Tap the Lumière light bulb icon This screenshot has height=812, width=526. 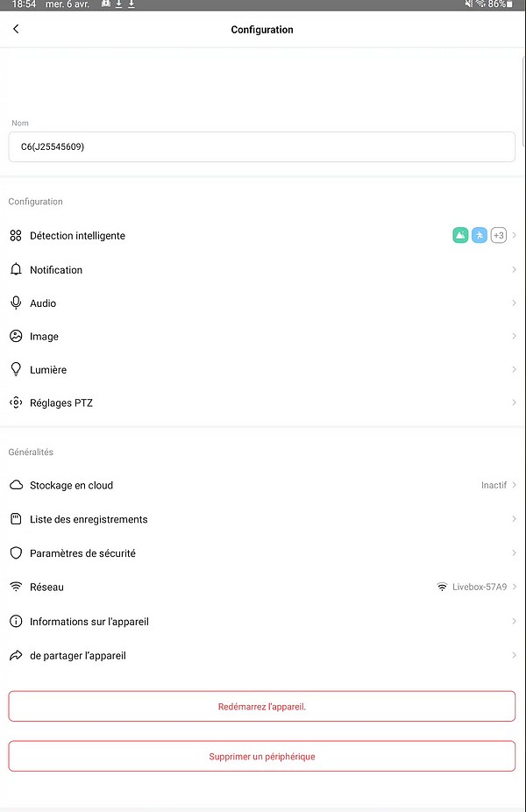tap(16, 369)
